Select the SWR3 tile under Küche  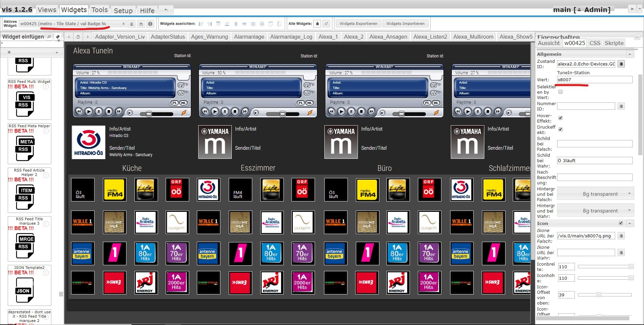click(115, 282)
